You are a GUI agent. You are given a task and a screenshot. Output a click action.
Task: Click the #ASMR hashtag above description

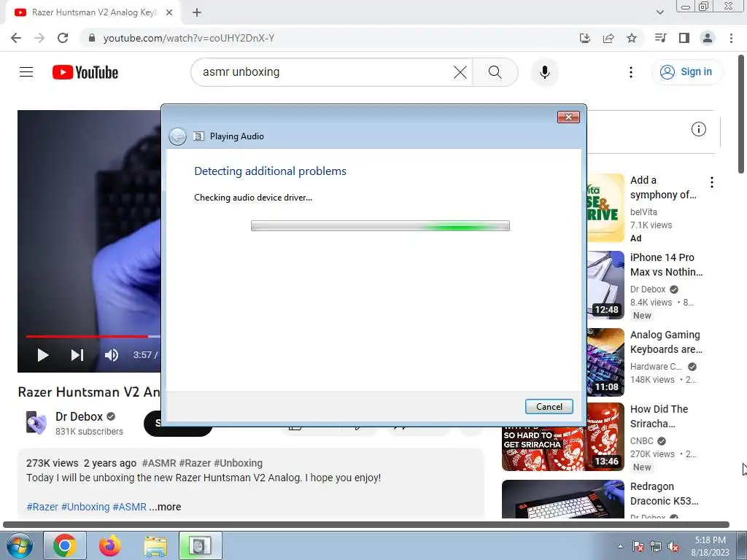point(159,463)
